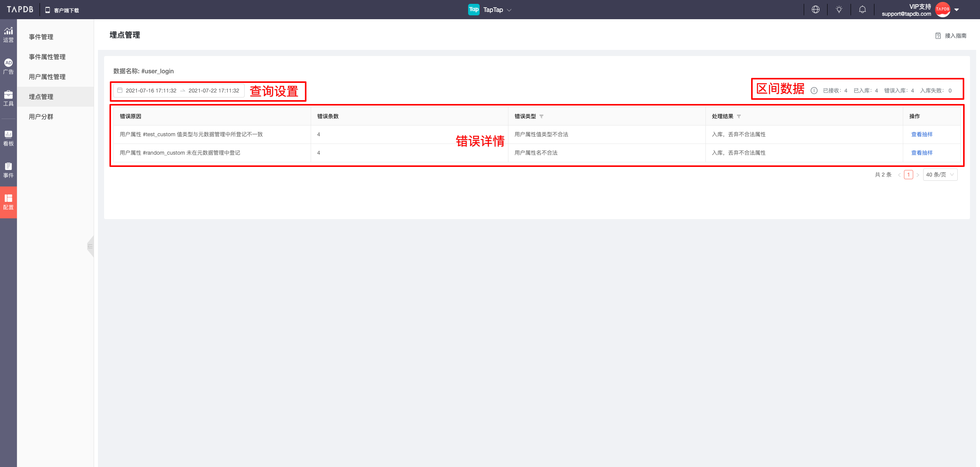Expand the TapTap project dropdown
Image resolution: width=980 pixels, height=467 pixels.
click(509, 10)
